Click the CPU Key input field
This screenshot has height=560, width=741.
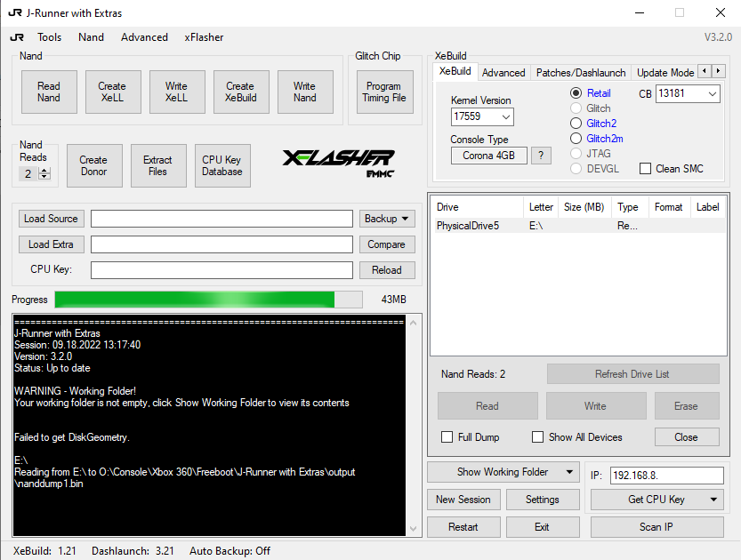(221, 270)
